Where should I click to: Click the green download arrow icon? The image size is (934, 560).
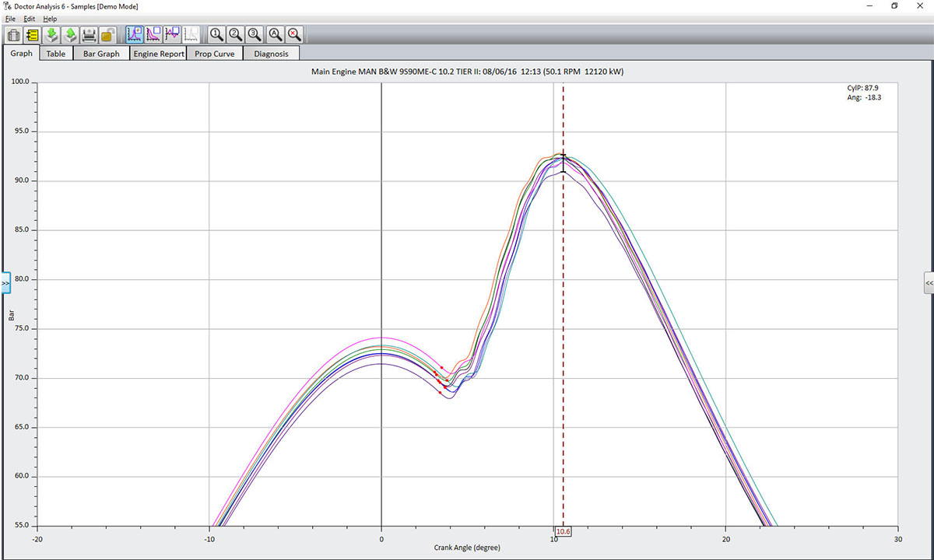(x=51, y=34)
